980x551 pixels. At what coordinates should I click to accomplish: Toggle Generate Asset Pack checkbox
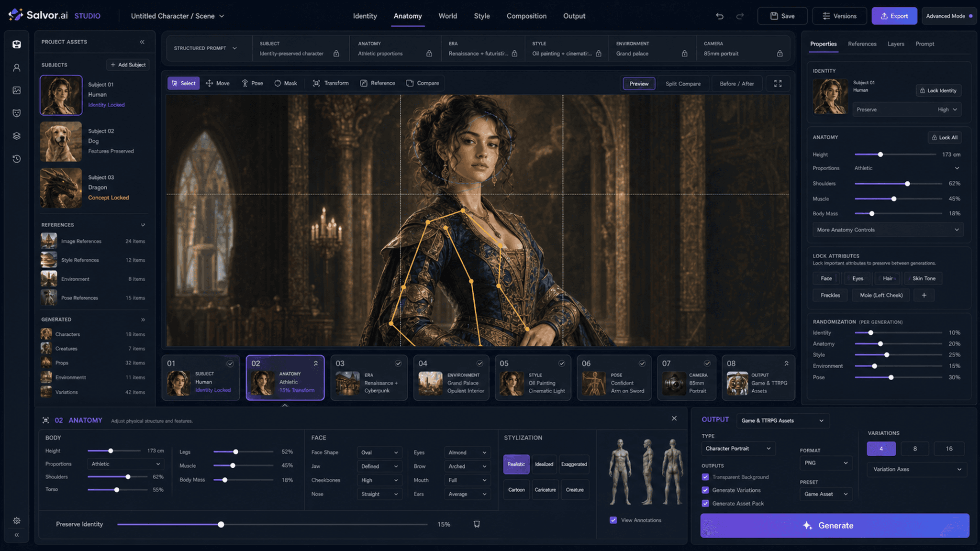(705, 503)
